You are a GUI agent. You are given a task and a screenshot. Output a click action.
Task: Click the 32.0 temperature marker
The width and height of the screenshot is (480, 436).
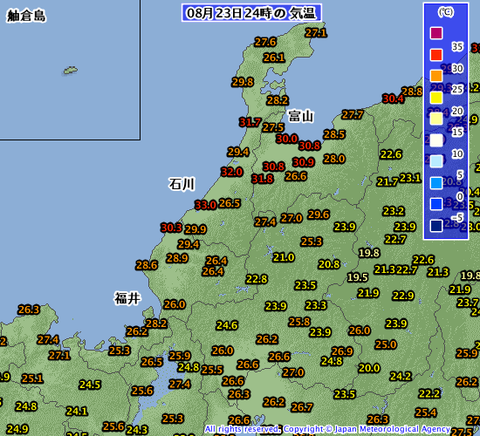point(232,172)
